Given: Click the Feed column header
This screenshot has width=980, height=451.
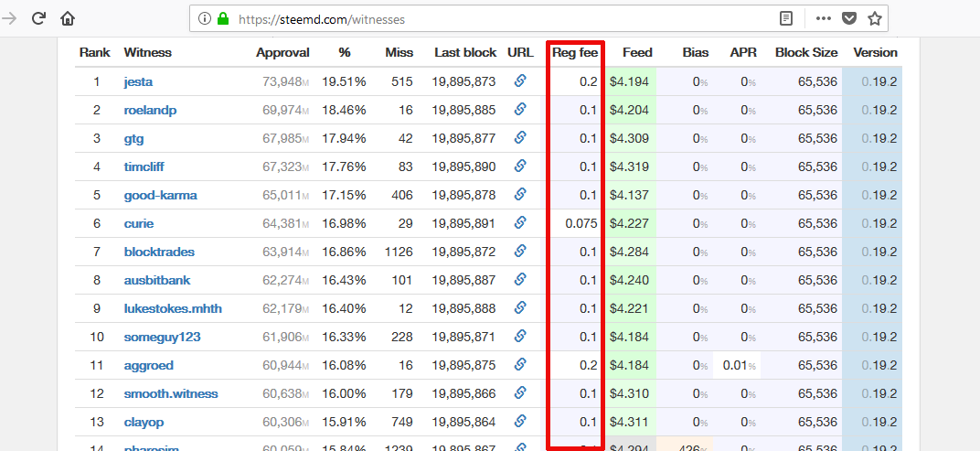Looking at the screenshot, I should 637,52.
